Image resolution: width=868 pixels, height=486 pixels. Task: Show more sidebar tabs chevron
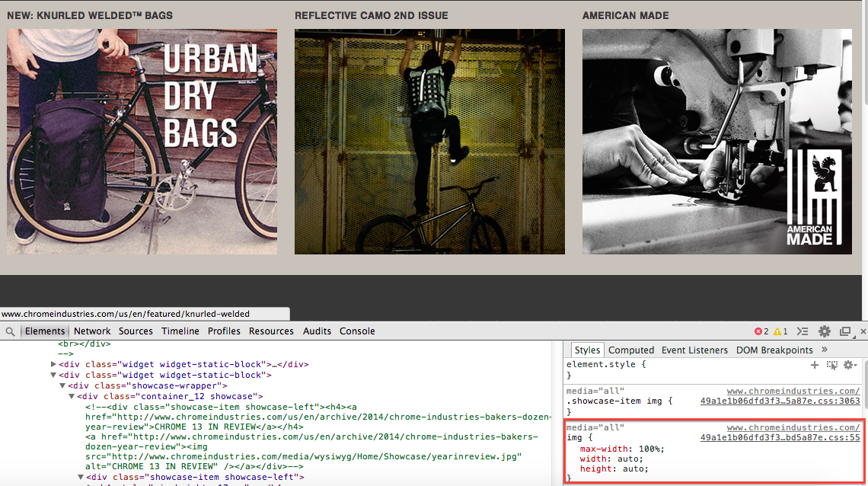coord(824,350)
